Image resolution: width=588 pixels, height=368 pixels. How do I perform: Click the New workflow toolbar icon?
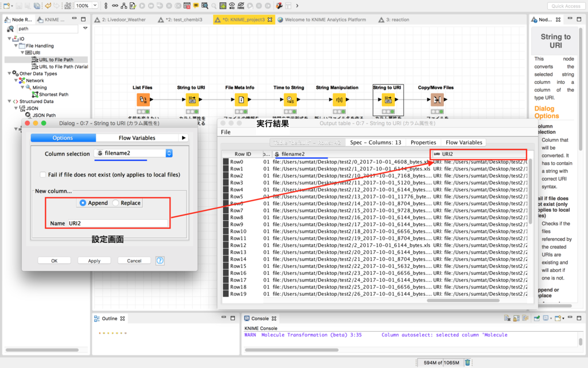6,6
